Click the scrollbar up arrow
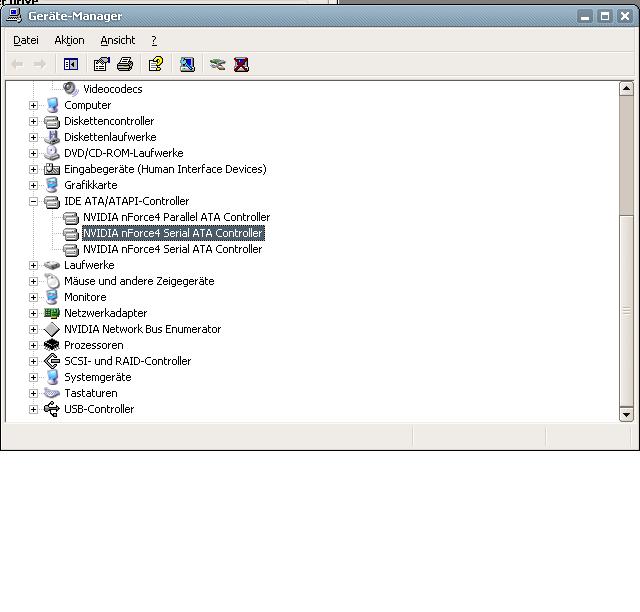 [x=626, y=89]
